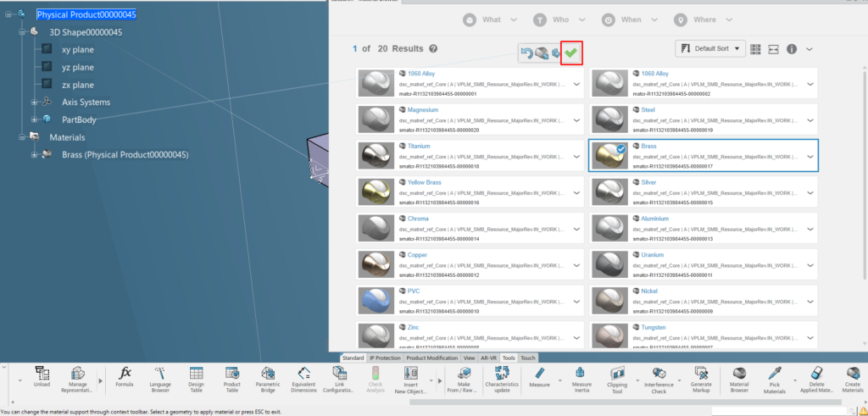Image resolution: width=868 pixels, height=416 pixels.
Task: Switch to the IP Protection tab
Action: pos(385,358)
